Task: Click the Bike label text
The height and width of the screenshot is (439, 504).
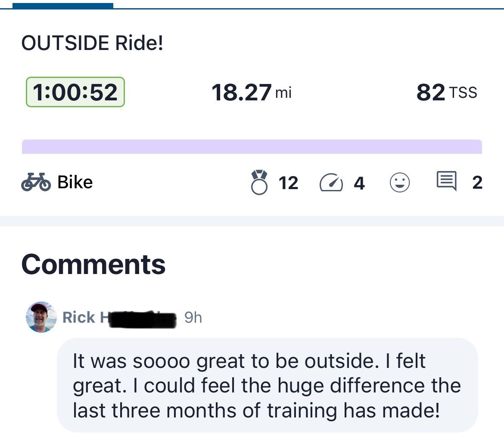Action: (x=75, y=183)
